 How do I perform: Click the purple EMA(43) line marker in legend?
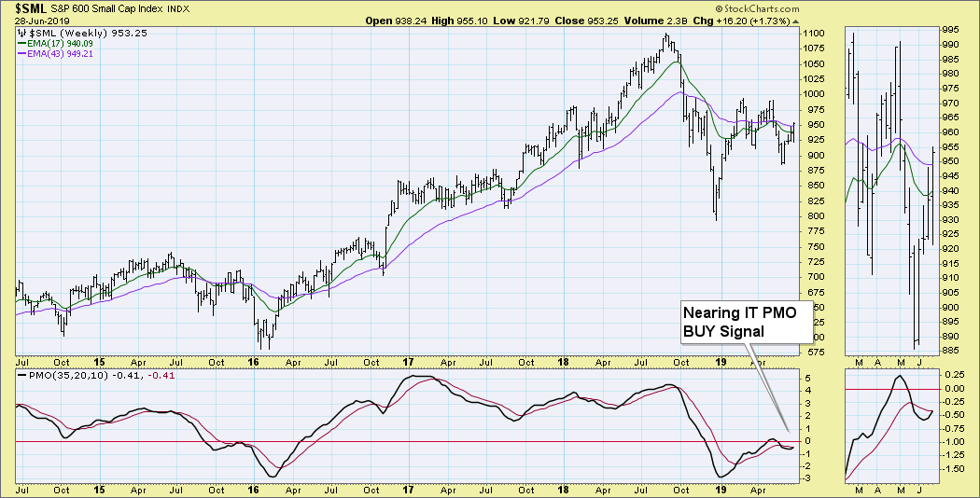[21, 54]
